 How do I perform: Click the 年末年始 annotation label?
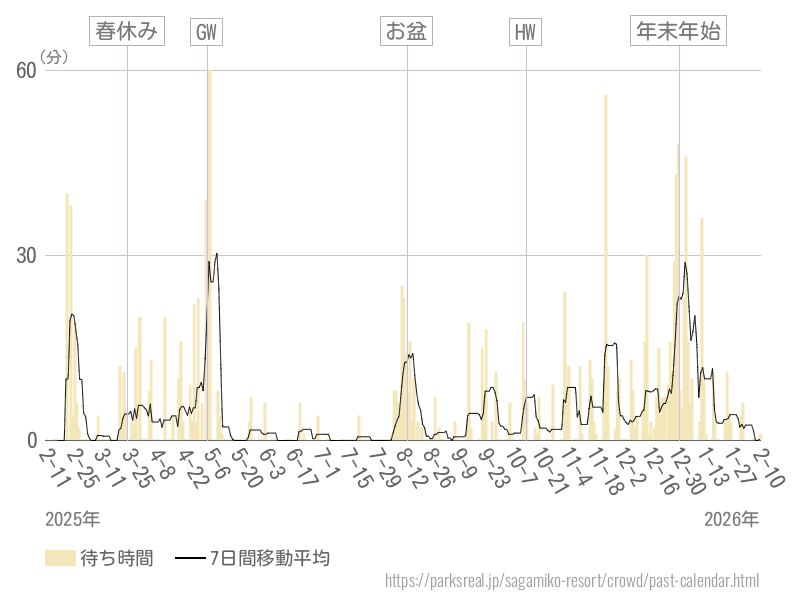coord(678,32)
